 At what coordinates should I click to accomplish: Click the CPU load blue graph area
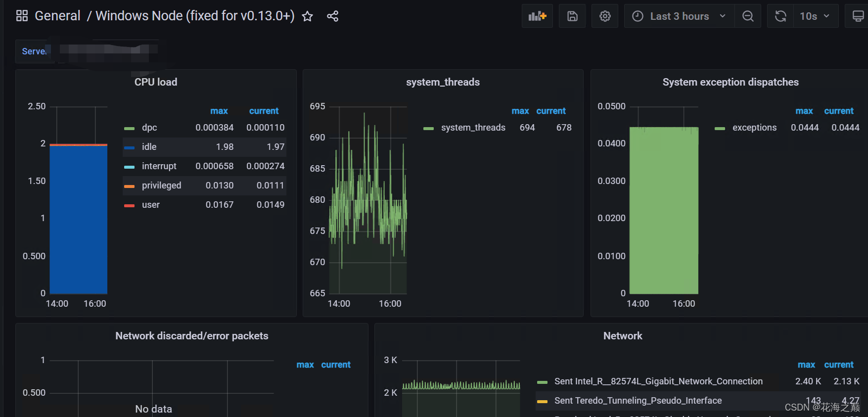[79, 220]
